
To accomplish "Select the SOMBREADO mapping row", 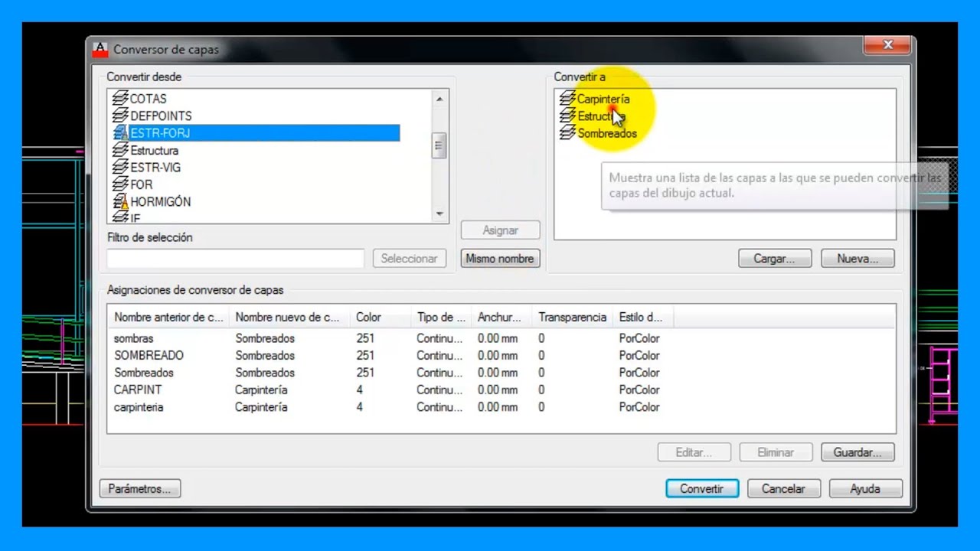I will click(x=501, y=355).
